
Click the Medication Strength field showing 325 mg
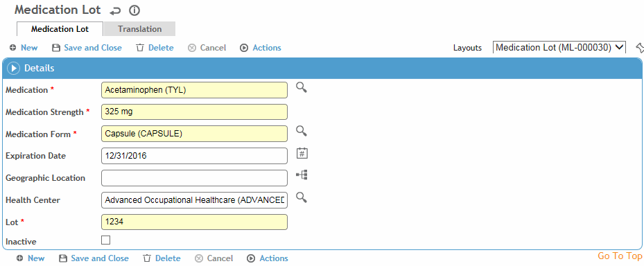click(x=194, y=112)
